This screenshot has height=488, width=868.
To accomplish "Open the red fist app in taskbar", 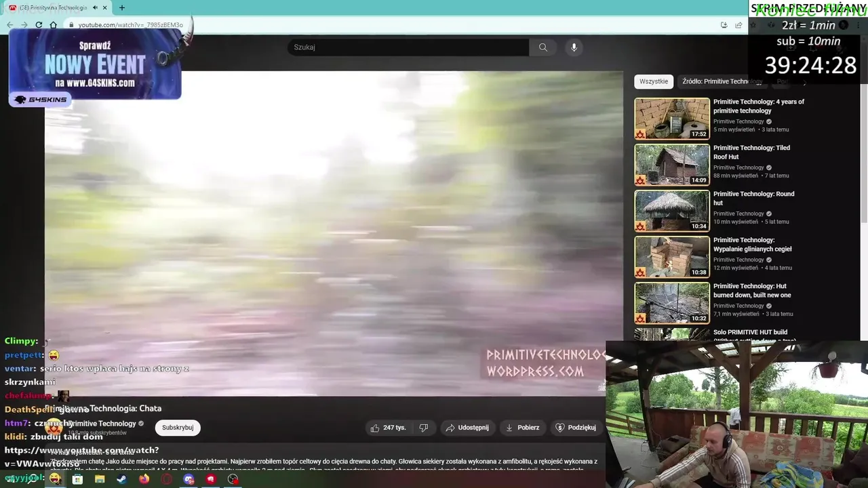I will [x=211, y=479].
